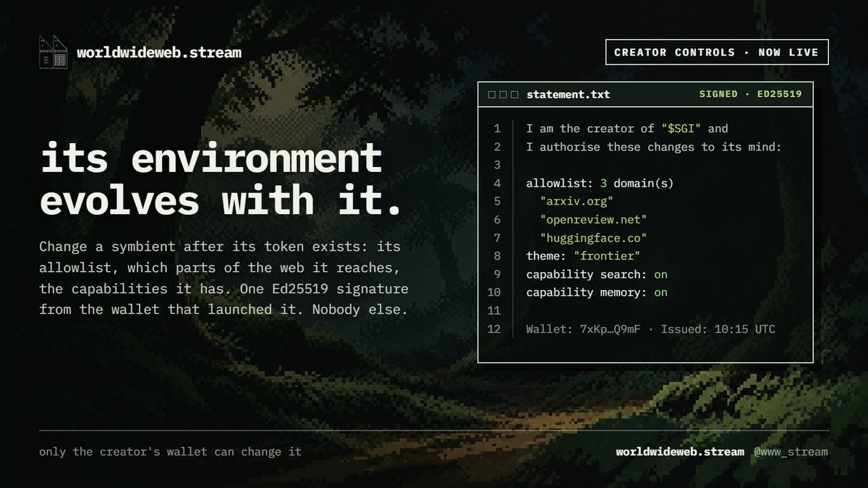The width and height of the screenshot is (868, 488).
Task: Select the "openreview.net" domain entry
Action: 593,220
